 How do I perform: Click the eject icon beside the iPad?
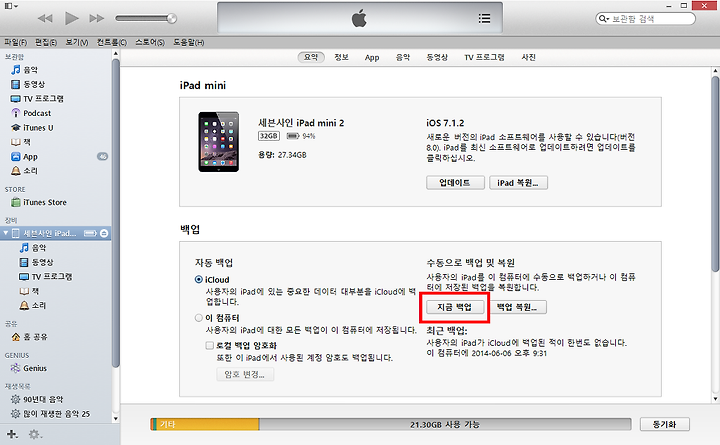coord(104,233)
